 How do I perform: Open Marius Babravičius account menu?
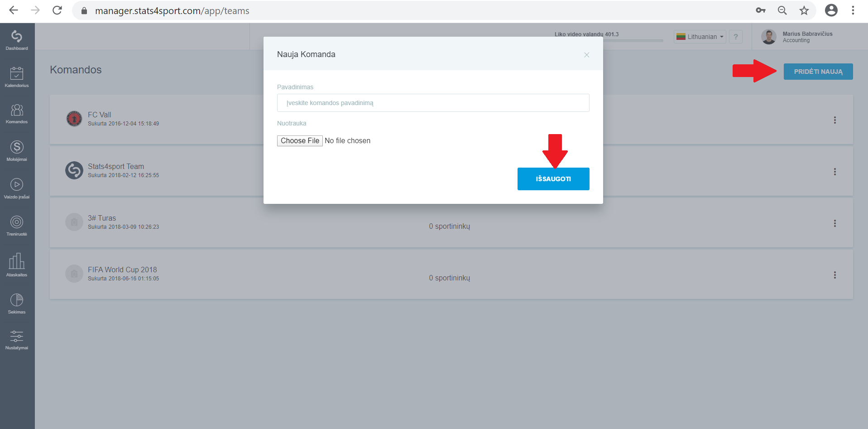pos(798,37)
